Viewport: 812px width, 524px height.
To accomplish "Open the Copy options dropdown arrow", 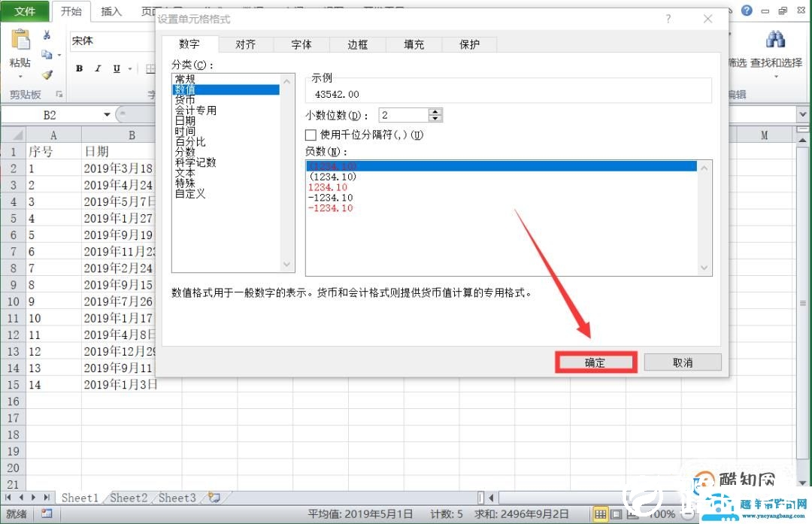I will (59, 55).
